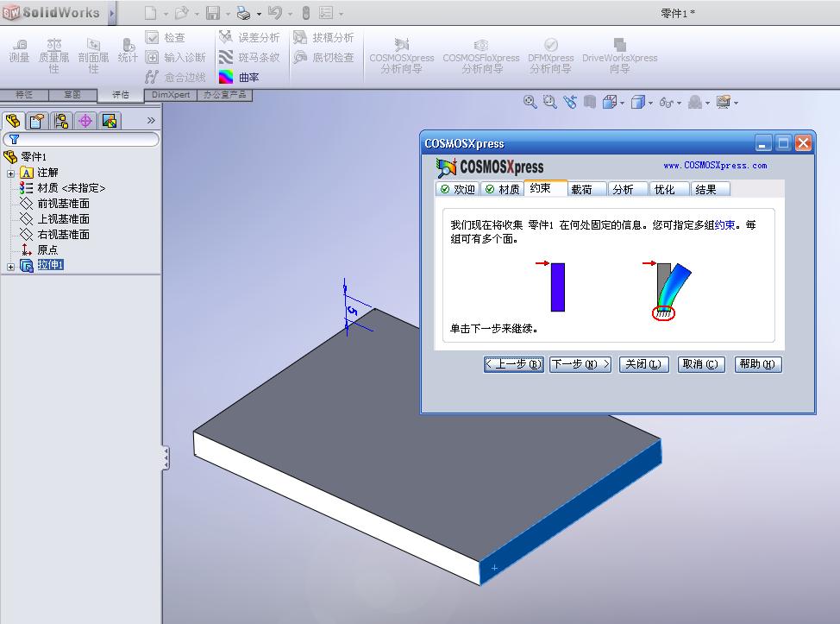Click 上一步(B) back button
This screenshot has width=840, height=624.
pos(514,364)
